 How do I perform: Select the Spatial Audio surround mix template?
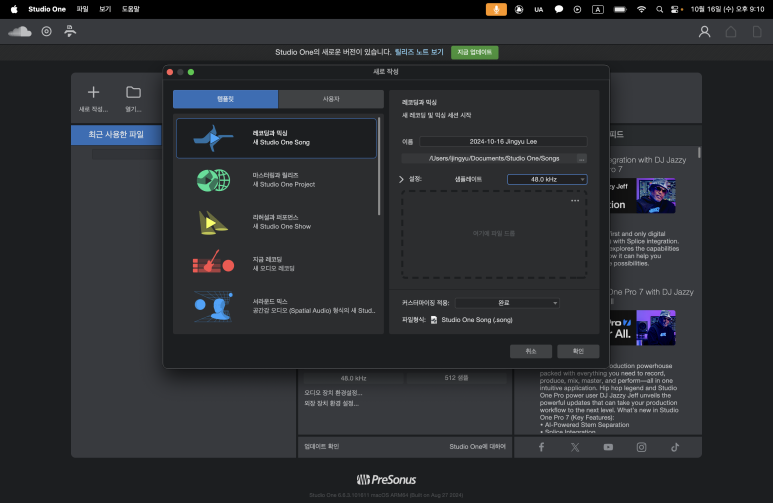click(276, 306)
